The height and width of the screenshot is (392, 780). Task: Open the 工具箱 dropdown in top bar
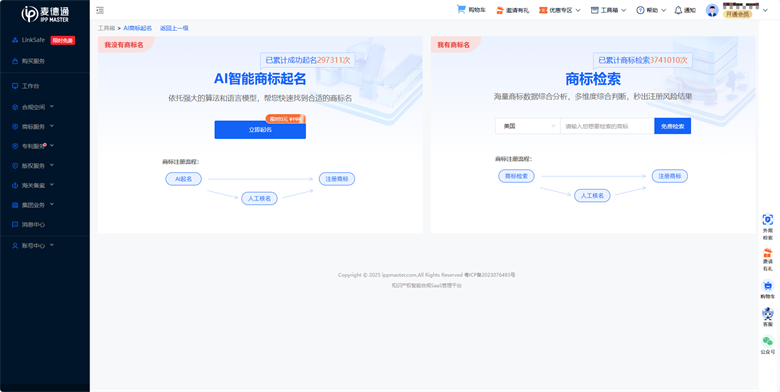pos(608,10)
